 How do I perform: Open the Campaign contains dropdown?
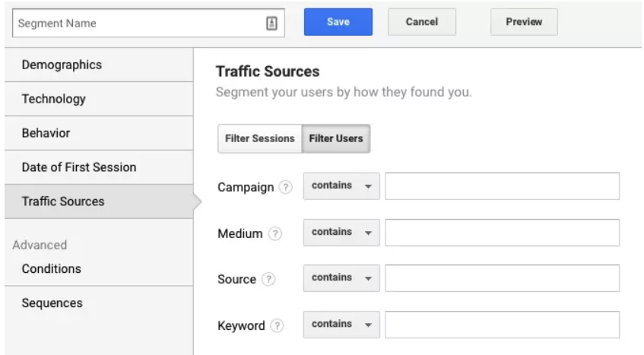341,186
